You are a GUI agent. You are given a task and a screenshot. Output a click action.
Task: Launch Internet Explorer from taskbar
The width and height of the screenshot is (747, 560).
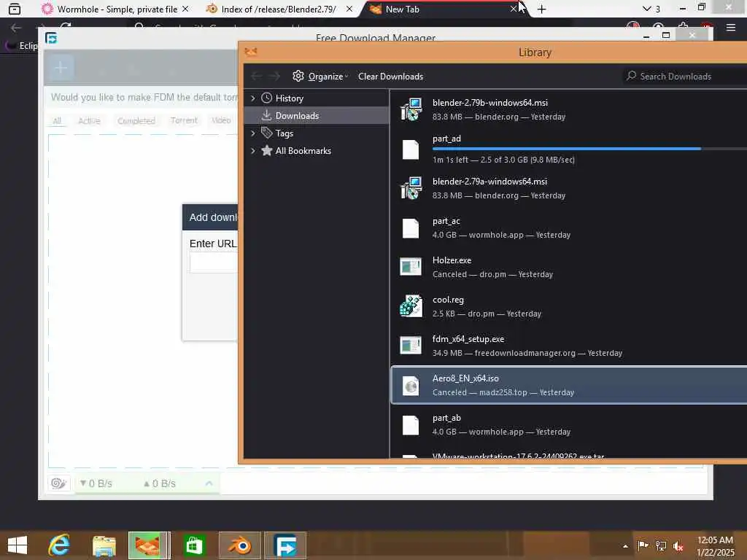59,545
